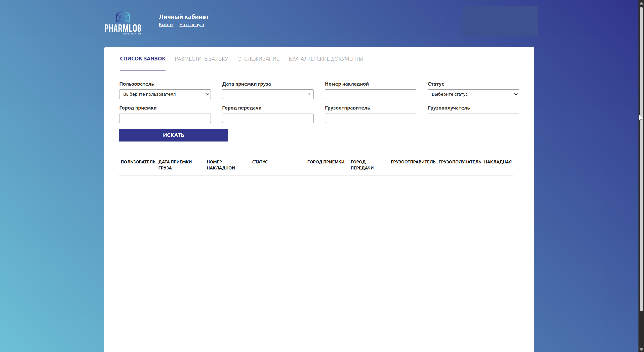The width and height of the screenshot is (644, 352).
Task: Follow the На главную link
Action: [x=192, y=25]
